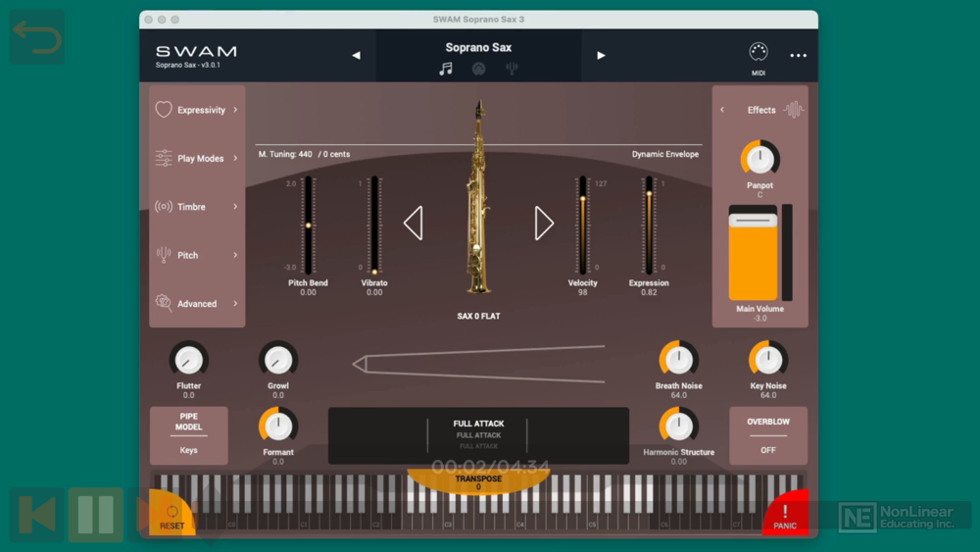Click the Expressivity heart icon
This screenshot has width=980, height=552.
pos(164,110)
